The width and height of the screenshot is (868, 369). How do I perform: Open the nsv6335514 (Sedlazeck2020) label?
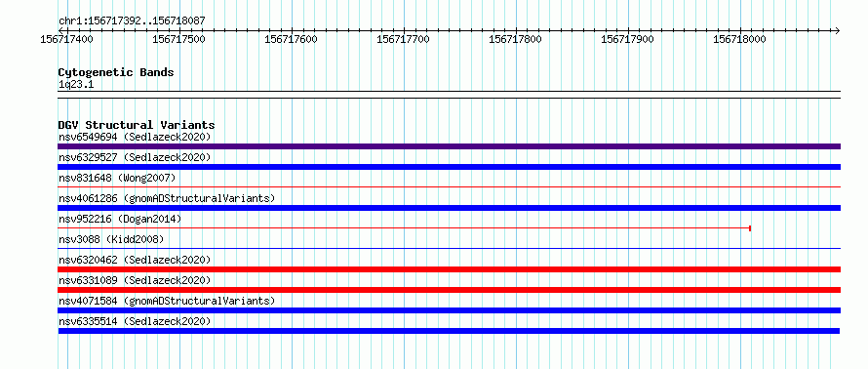[x=135, y=321]
